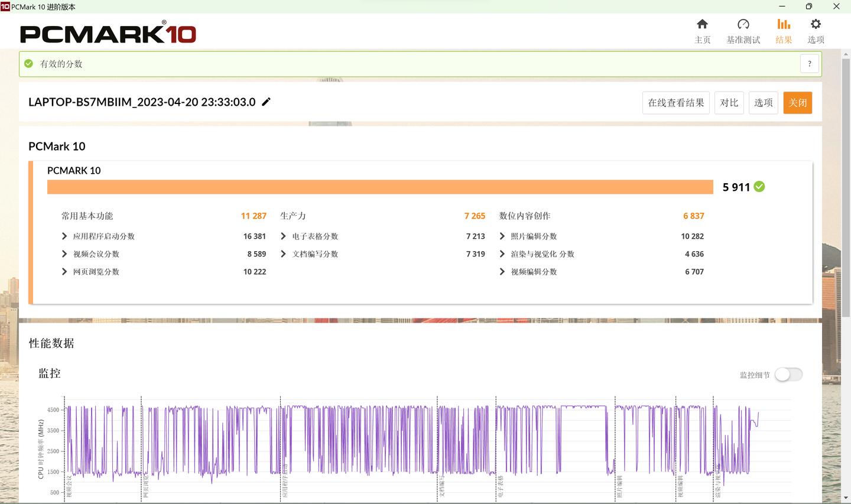The height and width of the screenshot is (504, 851).
Task: Click the pencil icon to rename result
Action: (267, 102)
